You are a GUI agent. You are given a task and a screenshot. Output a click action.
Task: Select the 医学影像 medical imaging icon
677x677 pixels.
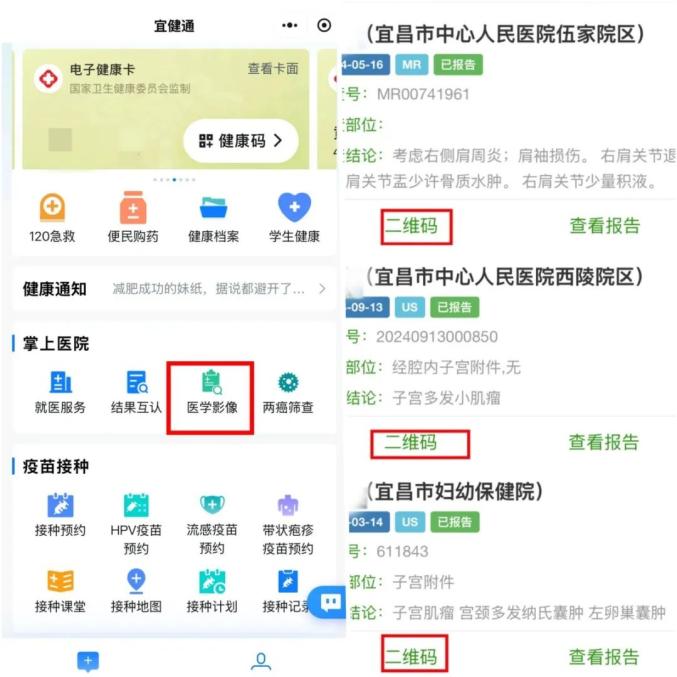[x=212, y=383]
